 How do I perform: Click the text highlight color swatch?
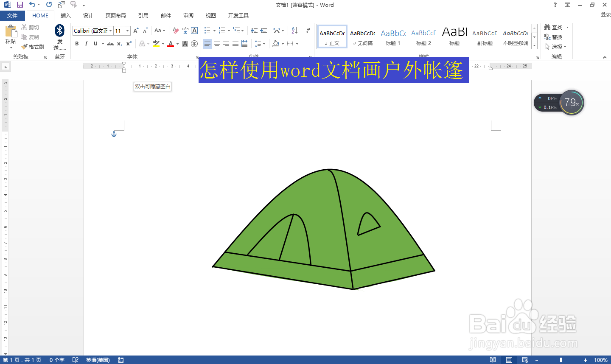coord(156,44)
